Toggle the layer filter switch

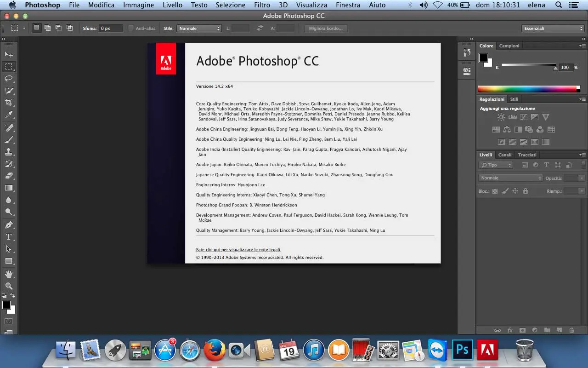[x=583, y=165]
